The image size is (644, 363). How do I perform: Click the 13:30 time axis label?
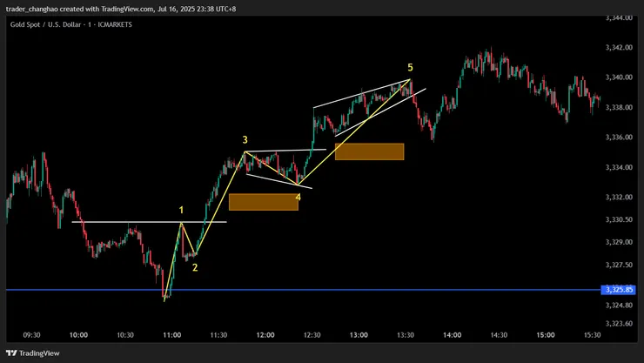click(406, 335)
